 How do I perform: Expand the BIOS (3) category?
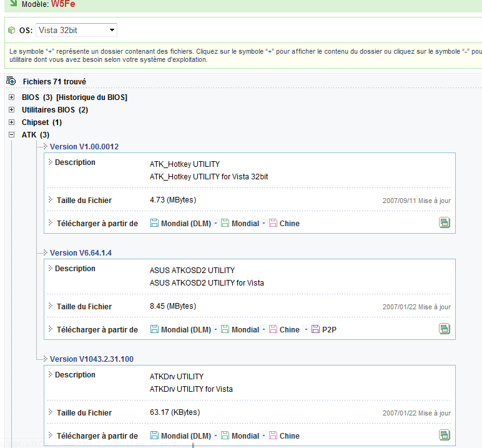[x=11, y=97]
